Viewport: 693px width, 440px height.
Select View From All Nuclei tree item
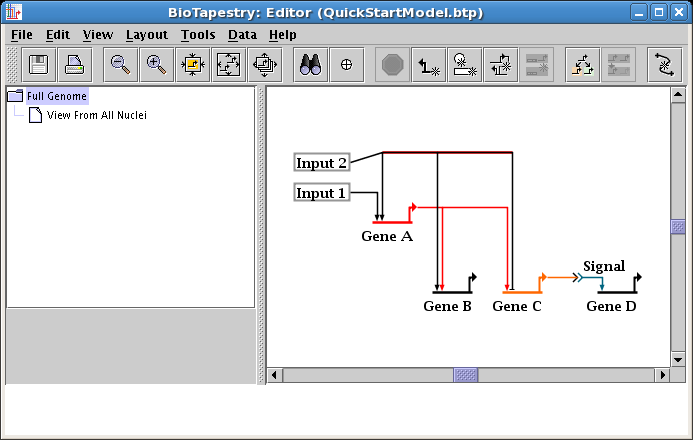point(97,115)
